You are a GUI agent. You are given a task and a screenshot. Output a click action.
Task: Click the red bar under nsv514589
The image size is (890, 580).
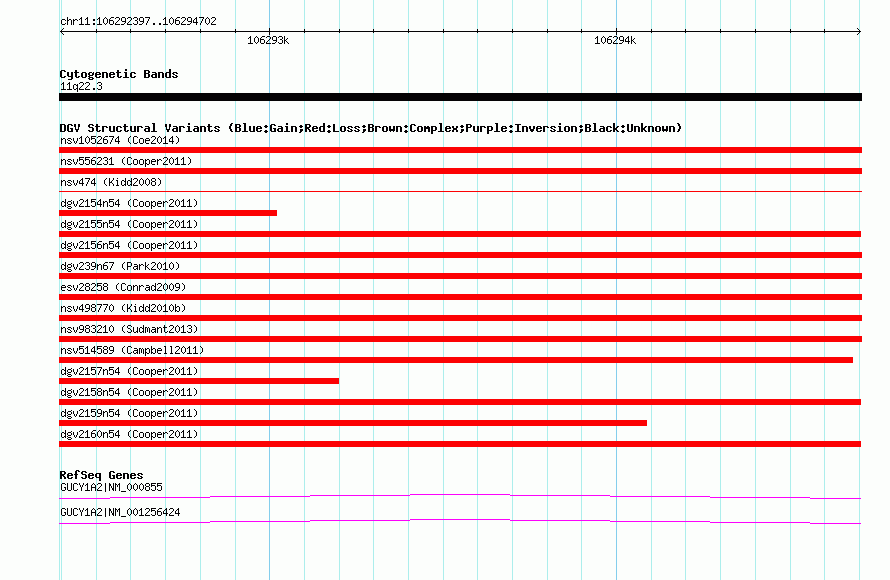(x=456, y=360)
